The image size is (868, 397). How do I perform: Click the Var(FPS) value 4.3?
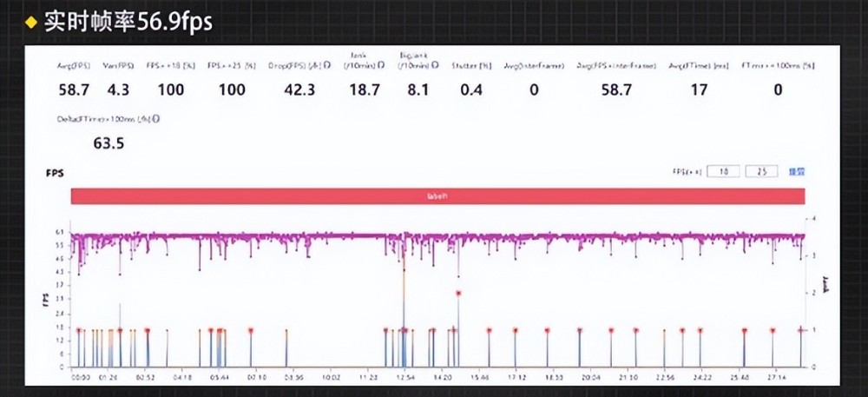(x=118, y=89)
